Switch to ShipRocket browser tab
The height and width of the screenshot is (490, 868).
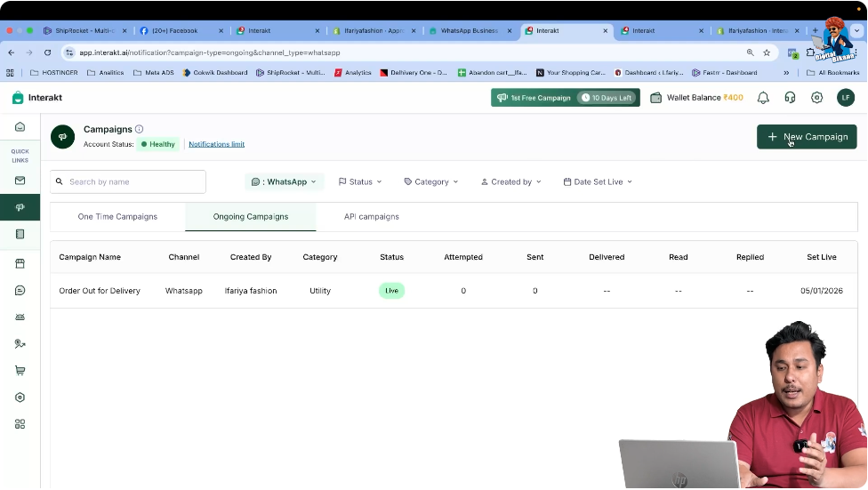point(84,31)
